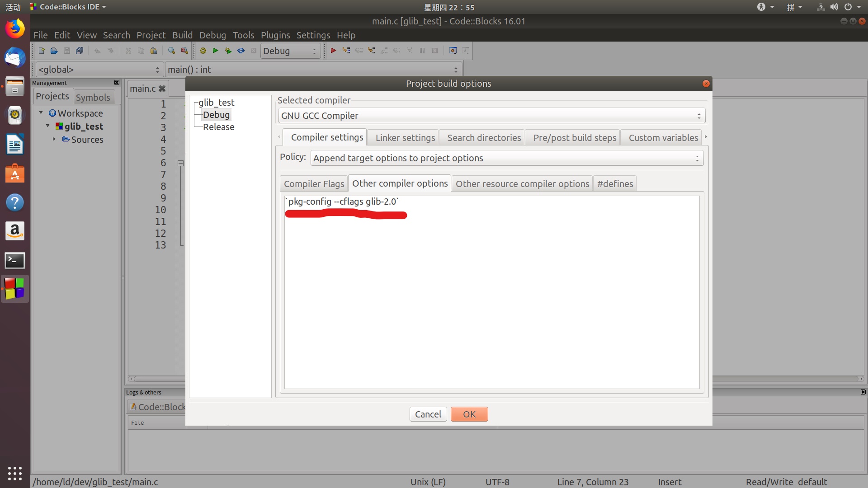Image resolution: width=868 pixels, height=488 pixels.
Task: Open the Policy dropdown list
Action: click(x=506, y=158)
